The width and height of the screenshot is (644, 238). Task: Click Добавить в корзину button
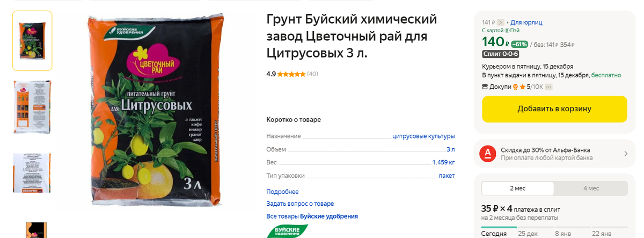[x=554, y=109]
